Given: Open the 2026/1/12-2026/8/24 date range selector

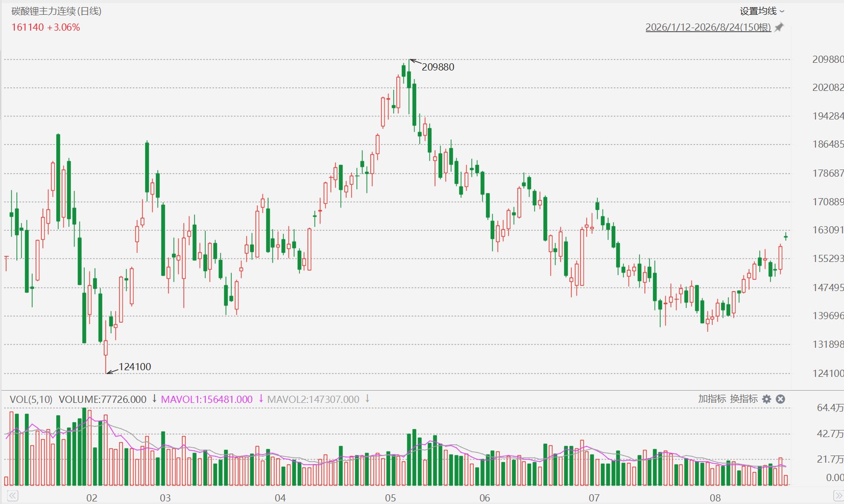Looking at the screenshot, I should (x=708, y=28).
